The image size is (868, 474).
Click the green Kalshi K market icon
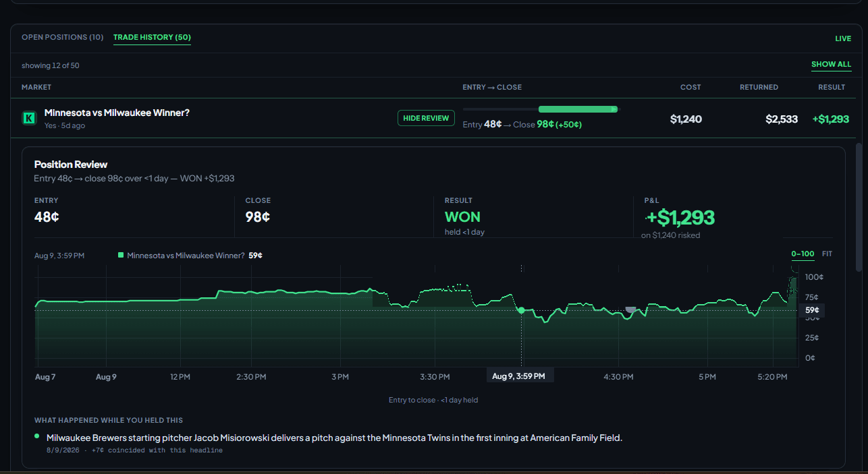(x=28, y=118)
